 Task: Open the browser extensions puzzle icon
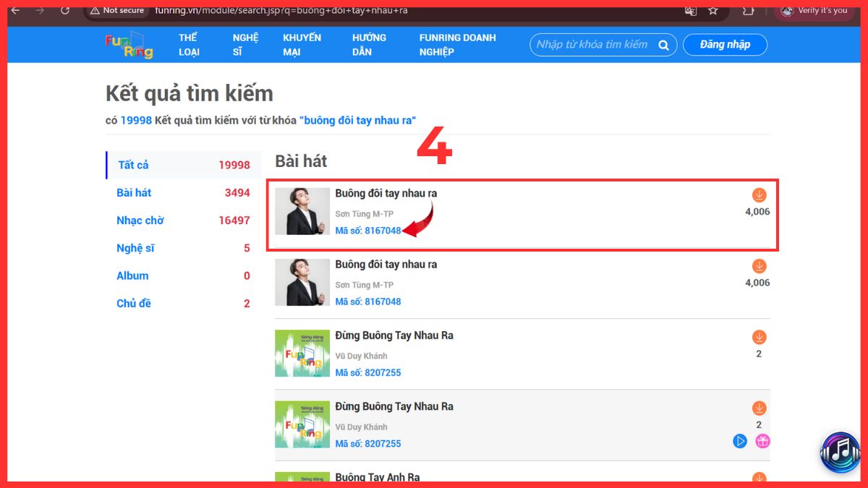click(749, 11)
